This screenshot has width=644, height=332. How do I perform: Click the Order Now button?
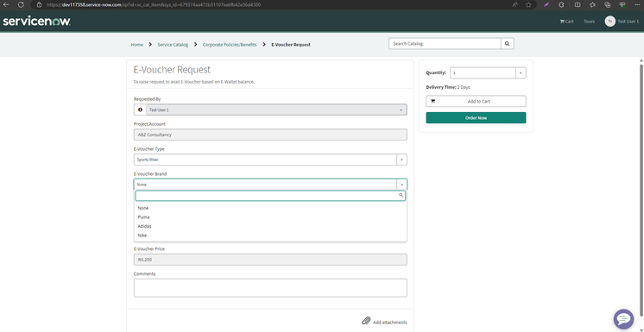[x=476, y=118]
